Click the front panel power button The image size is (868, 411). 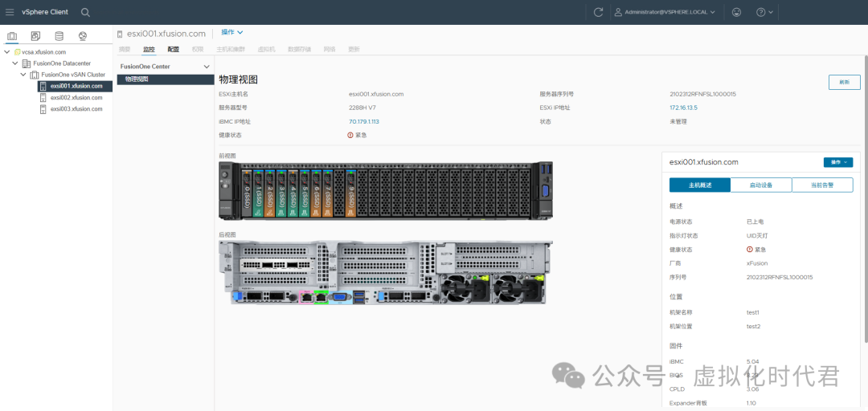[x=226, y=175]
